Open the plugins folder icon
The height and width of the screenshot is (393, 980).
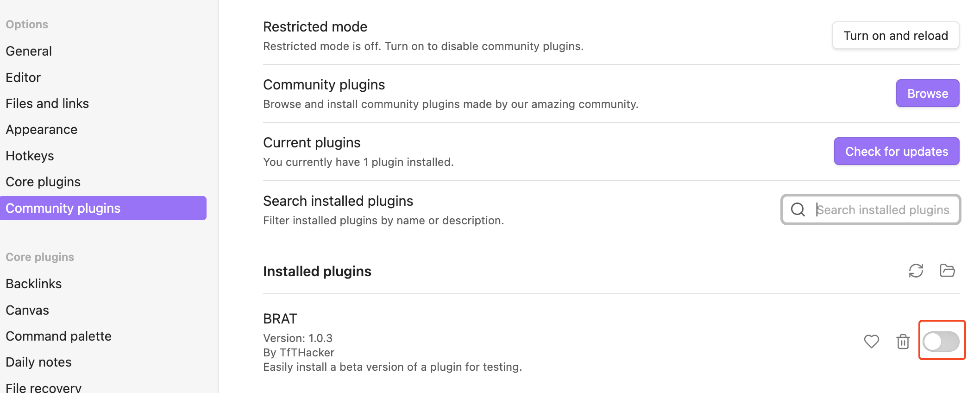pos(947,271)
